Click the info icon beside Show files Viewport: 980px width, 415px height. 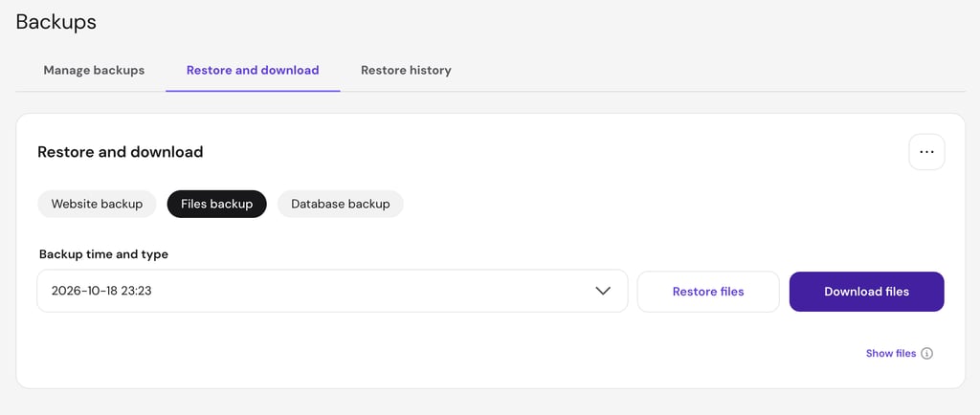click(x=926, y=354)
